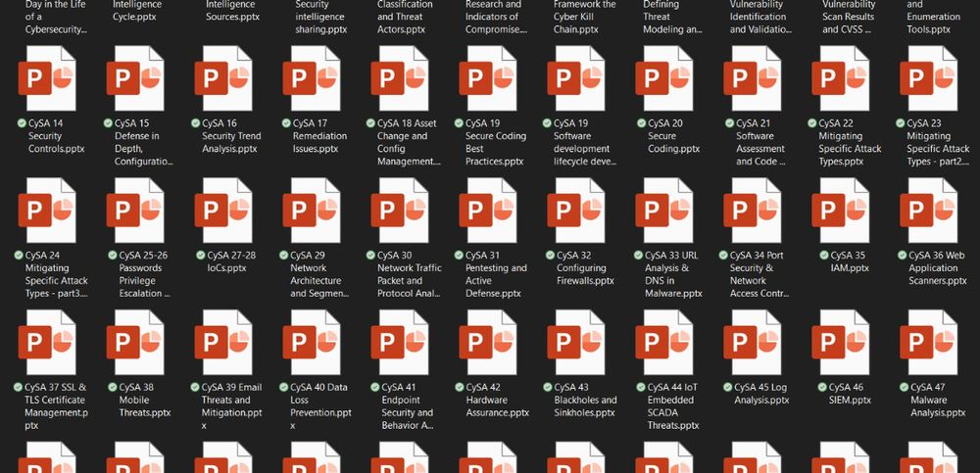Select the CySA 17 Remediation Issues file icon
The width and height of the screenshot is (980, 473).
311,78
